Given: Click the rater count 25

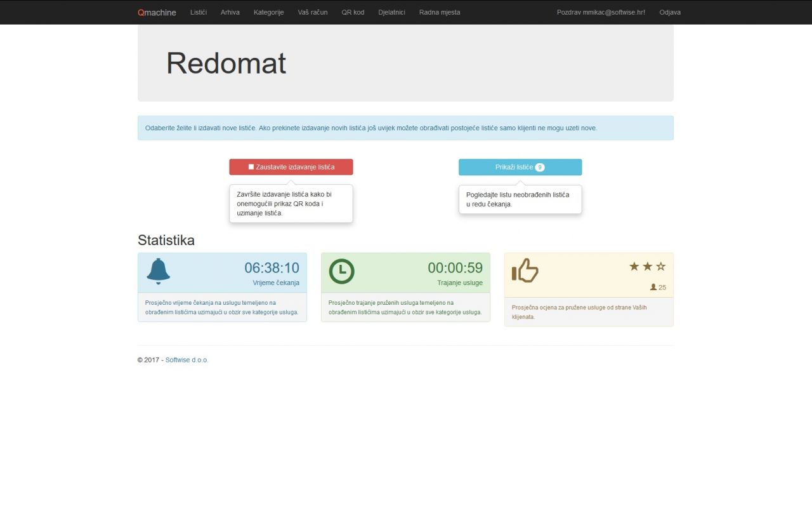Looking at the screenshot, I should pyautogui.click(x=662, y=288).
